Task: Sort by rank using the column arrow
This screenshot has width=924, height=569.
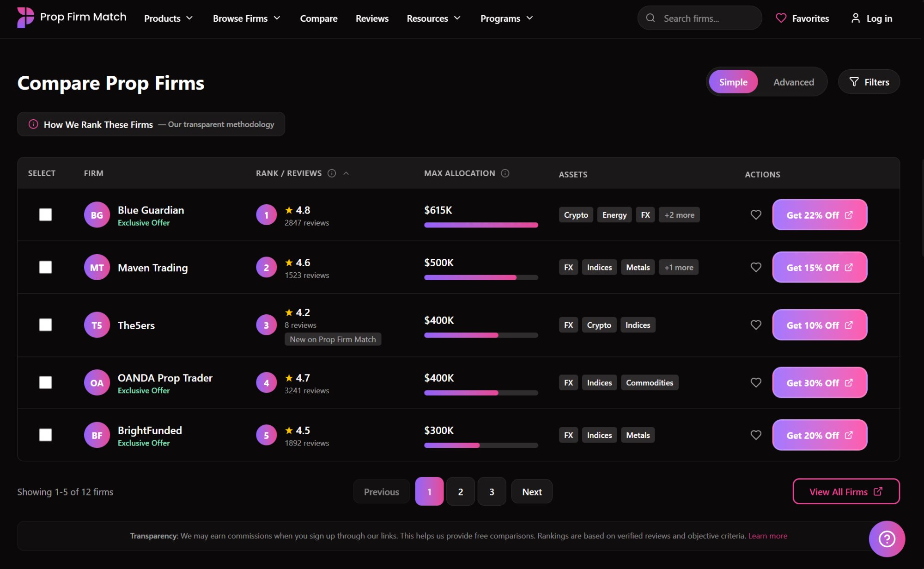Action: (346, 173)
